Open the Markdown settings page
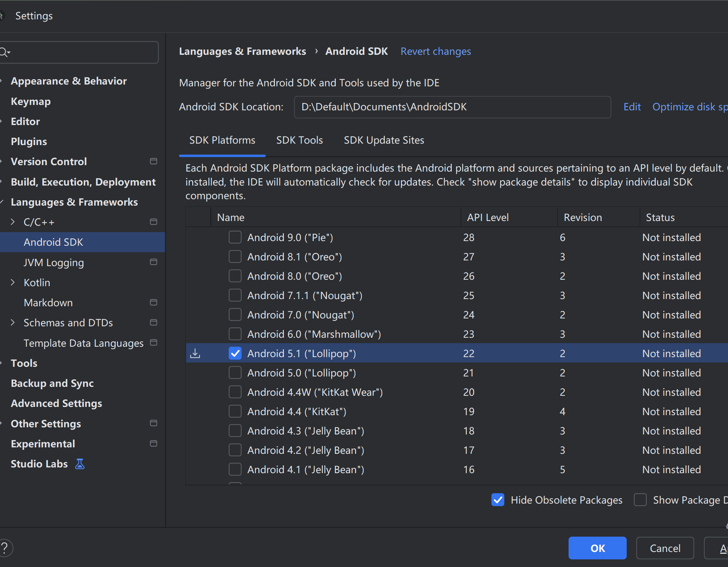 coord(48,303)
